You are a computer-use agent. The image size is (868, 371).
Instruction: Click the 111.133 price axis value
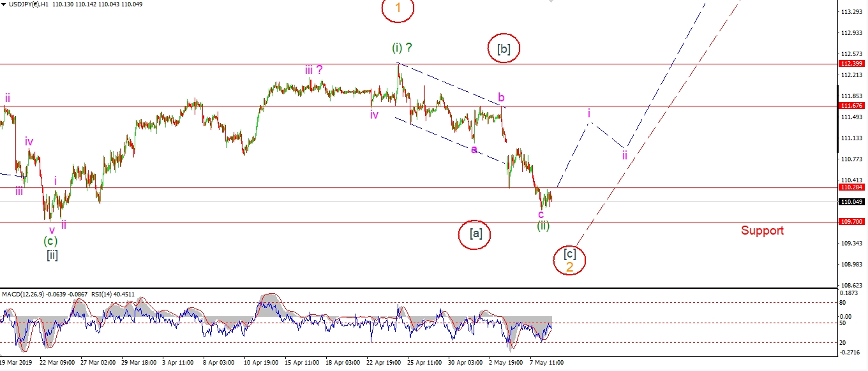tap(851, 138)
